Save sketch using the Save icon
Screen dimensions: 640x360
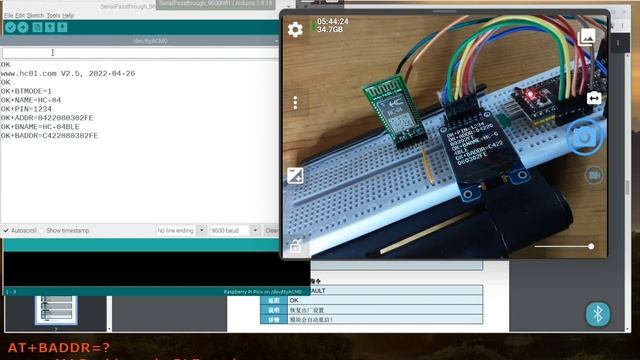(x=62, y=27)
